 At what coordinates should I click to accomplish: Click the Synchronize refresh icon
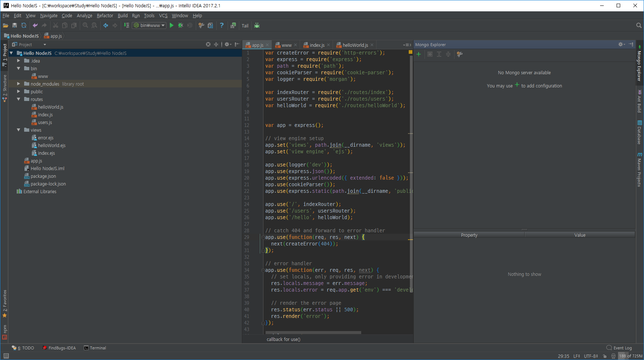[24, 26]
